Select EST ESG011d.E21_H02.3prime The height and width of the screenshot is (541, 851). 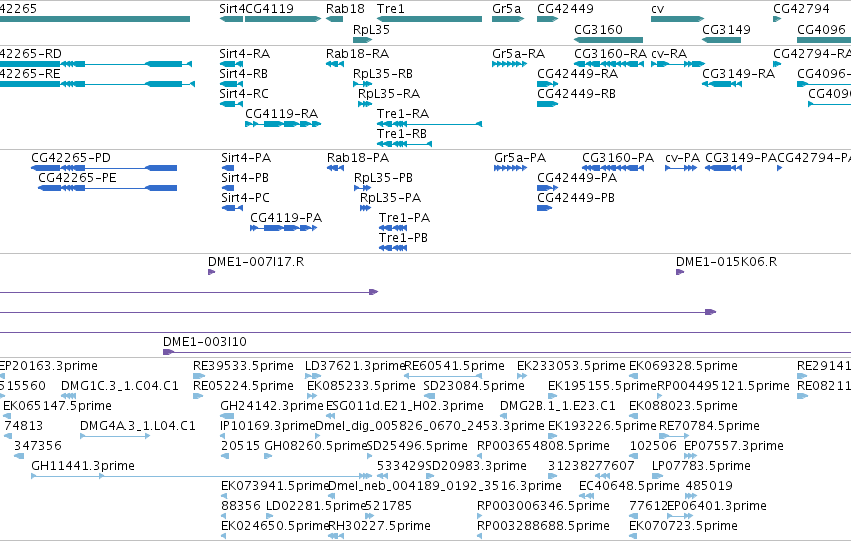coord(332,416)
